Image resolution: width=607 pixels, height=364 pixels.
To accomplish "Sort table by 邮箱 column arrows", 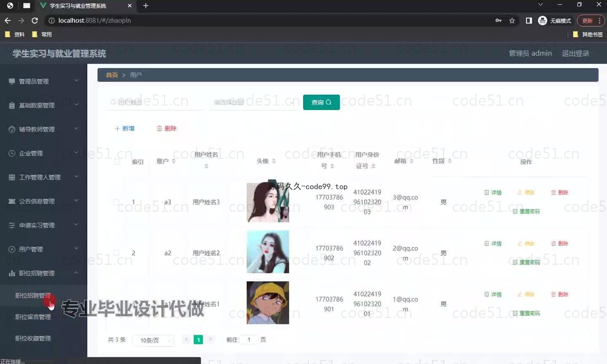I will 411,161.
